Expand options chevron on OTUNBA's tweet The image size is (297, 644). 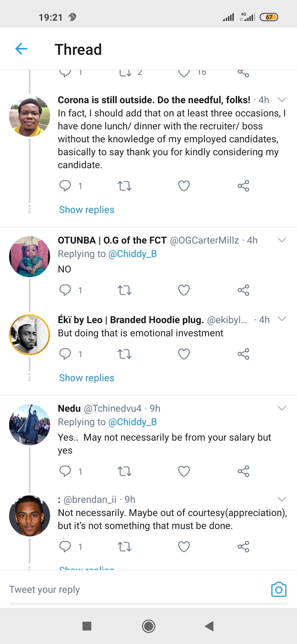tap(282, 240)
